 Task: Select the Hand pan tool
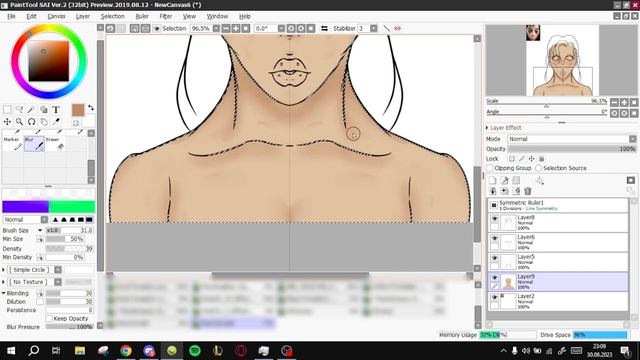pos(44,122)
